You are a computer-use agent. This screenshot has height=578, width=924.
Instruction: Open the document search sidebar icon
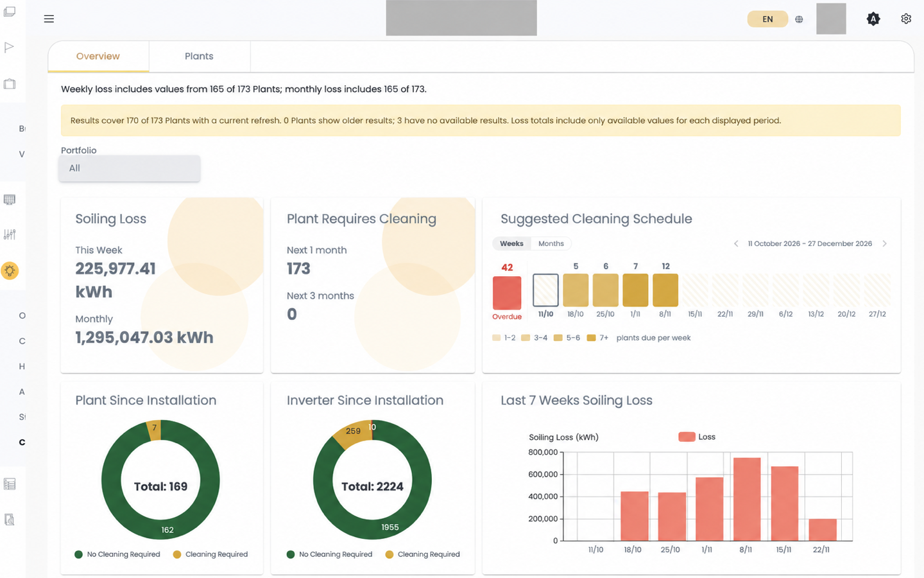(10, 519)
